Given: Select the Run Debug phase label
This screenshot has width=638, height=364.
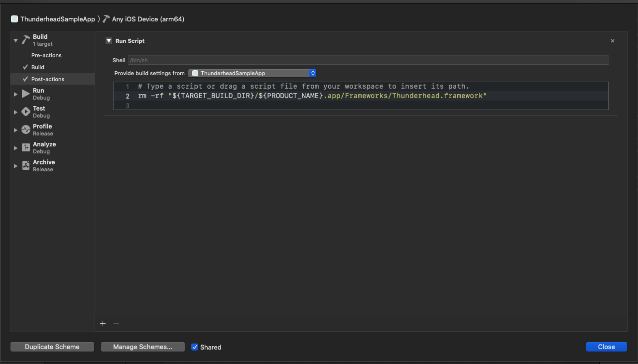Looking at the screenshot, I should click(x=41, y=94).
